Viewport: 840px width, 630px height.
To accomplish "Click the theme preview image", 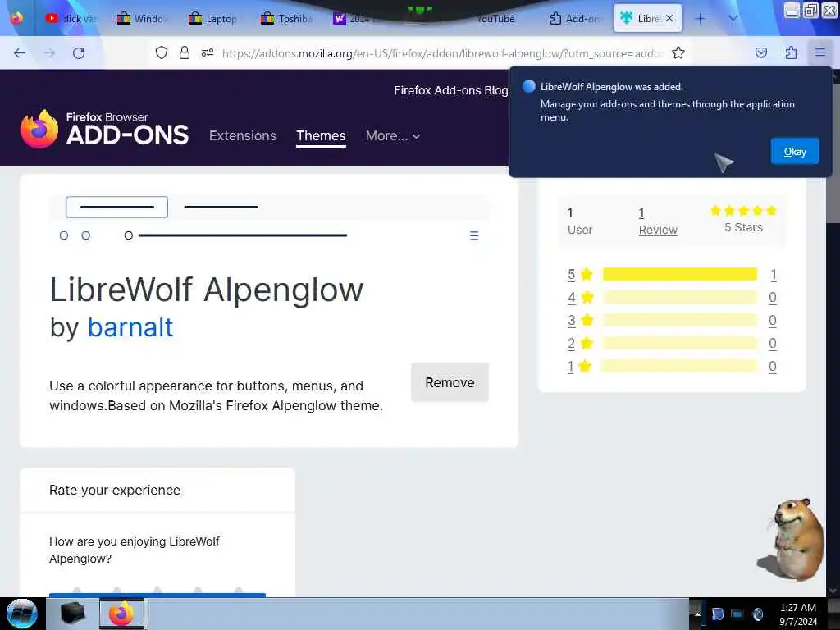I will pyautogui.click(x=269, y=221).
